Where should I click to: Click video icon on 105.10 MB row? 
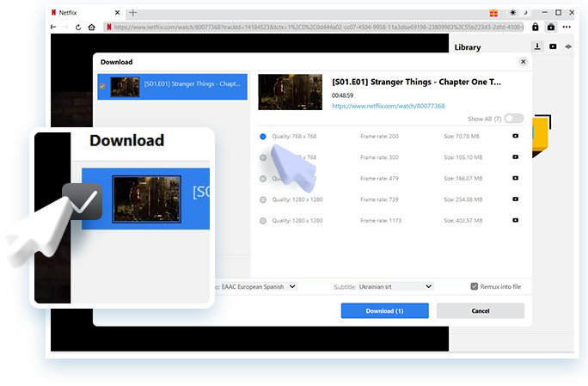[x=515, y=156]
